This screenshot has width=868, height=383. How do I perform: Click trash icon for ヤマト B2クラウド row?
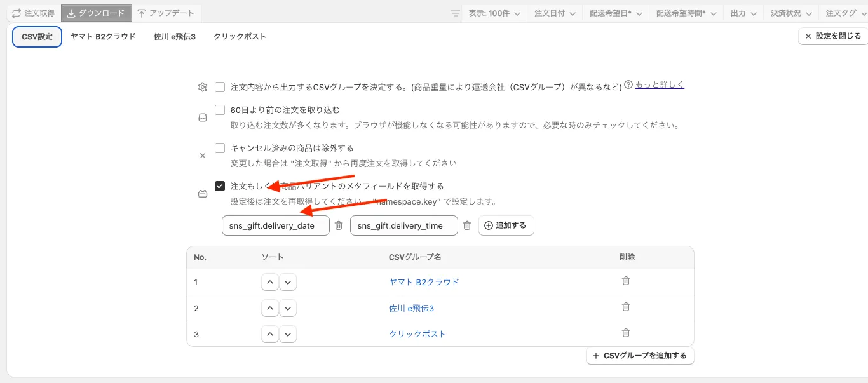coord(626,281)
